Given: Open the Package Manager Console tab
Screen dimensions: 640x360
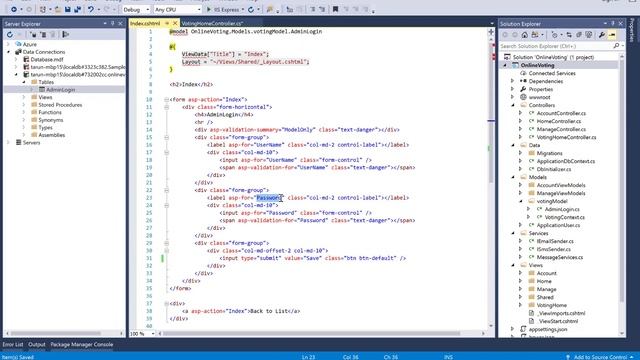Looking at the screenshot, I should tap(82, 344).
